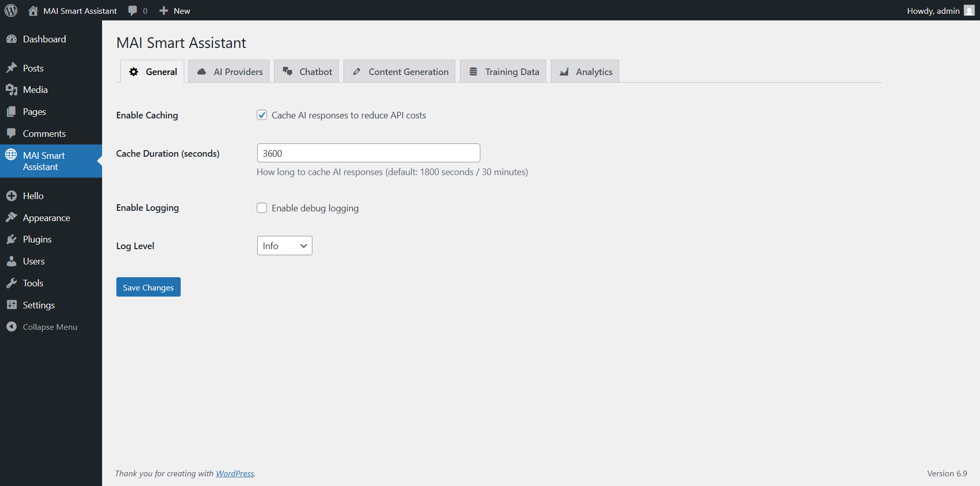
Task: Open the comments bubble icon in admin bar
Action: pyautogui.click(x=133, y=11)
